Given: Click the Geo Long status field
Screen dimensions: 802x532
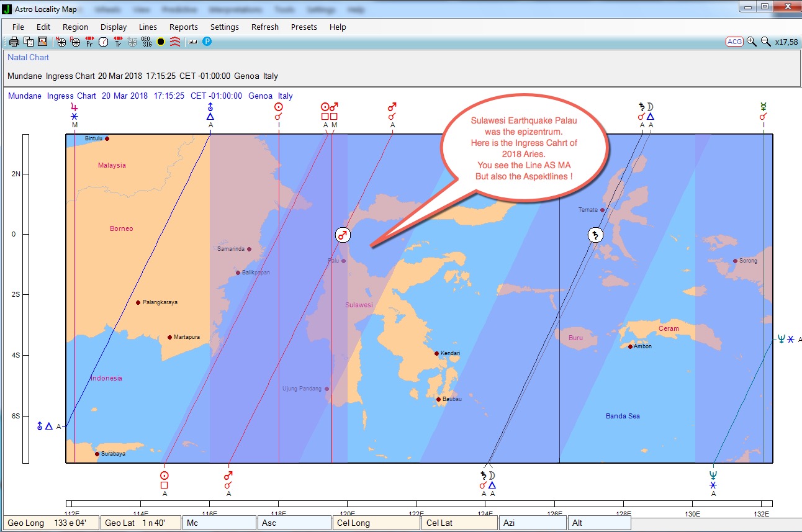Looking at the screenshot, I should [x=52, y=523].
